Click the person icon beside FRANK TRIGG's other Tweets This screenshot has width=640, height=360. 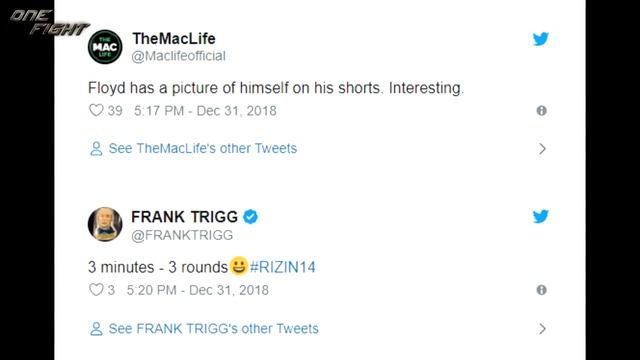[x=96, y=329]
